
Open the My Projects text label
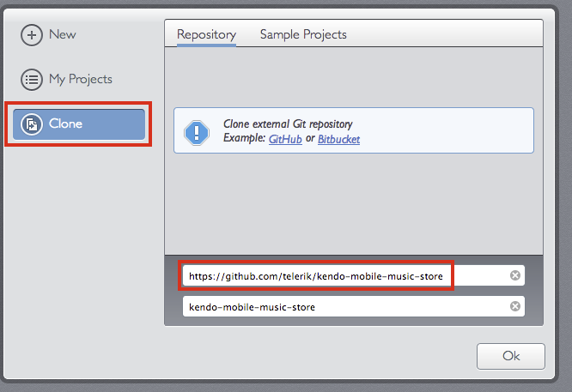tap(81, 80)
